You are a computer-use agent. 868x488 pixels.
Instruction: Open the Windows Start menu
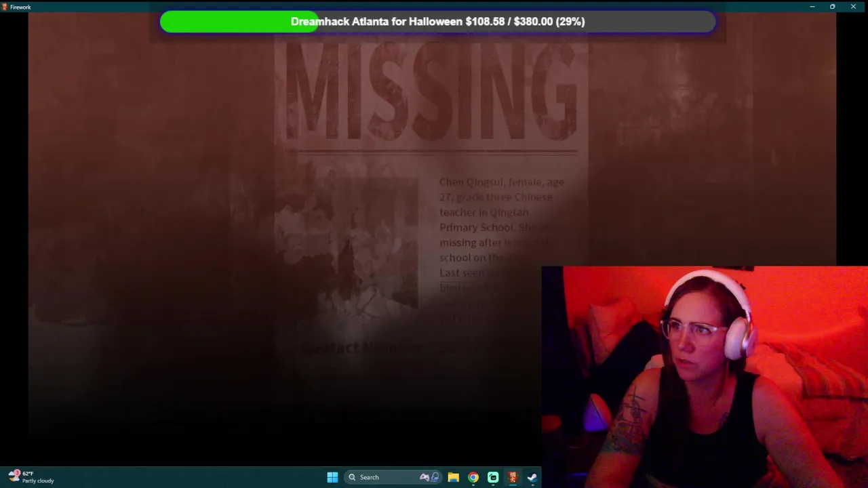(x=332, y=477)
